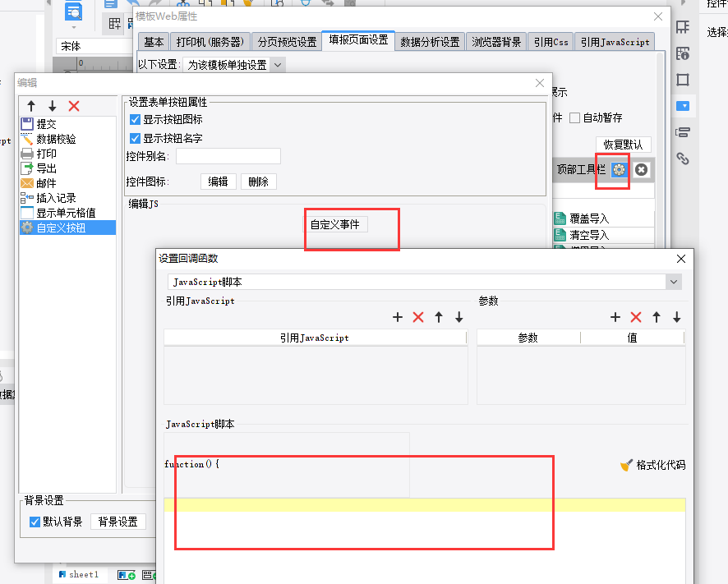Click 编辑 next to 控件图标

pyautogui.click(x=219, y=182)
